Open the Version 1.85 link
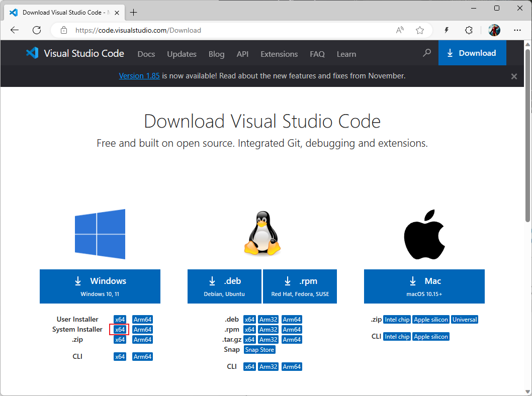This screenshot has width=532, height=396. (x=139, y=76)
